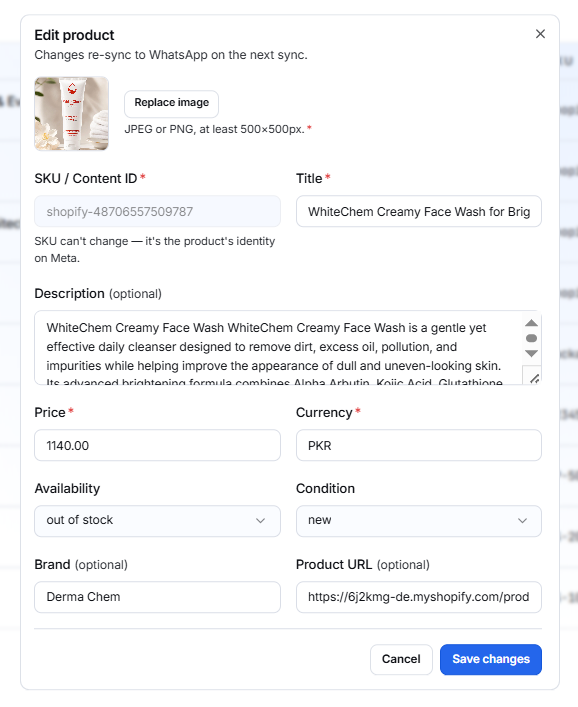Screen dimensions: 578x707
Task: Click the Currency field with PKR
Action: [x=419, y=445]
